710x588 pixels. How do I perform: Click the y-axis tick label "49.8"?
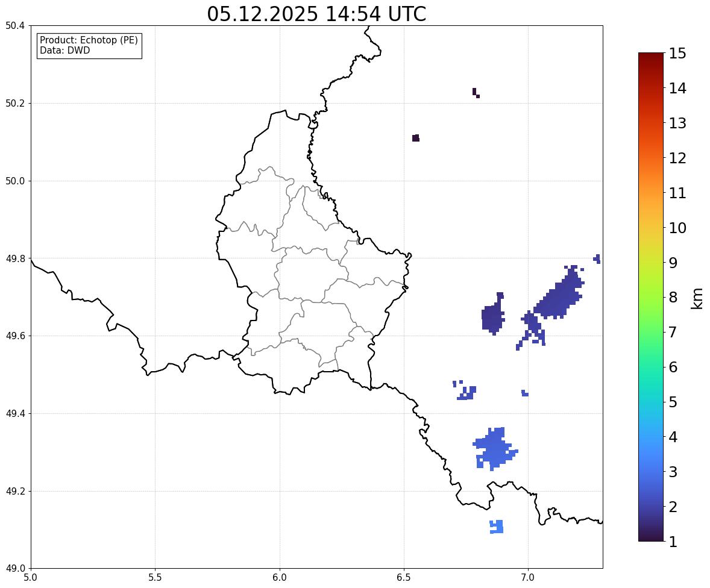pyautogui.click(x=15, y=258)
